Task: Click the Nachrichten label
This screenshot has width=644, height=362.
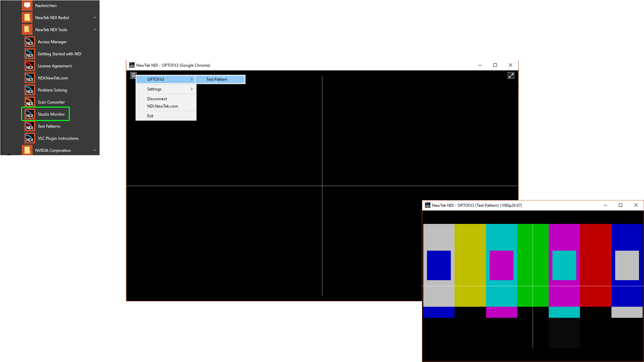Action: click(46, 6)
